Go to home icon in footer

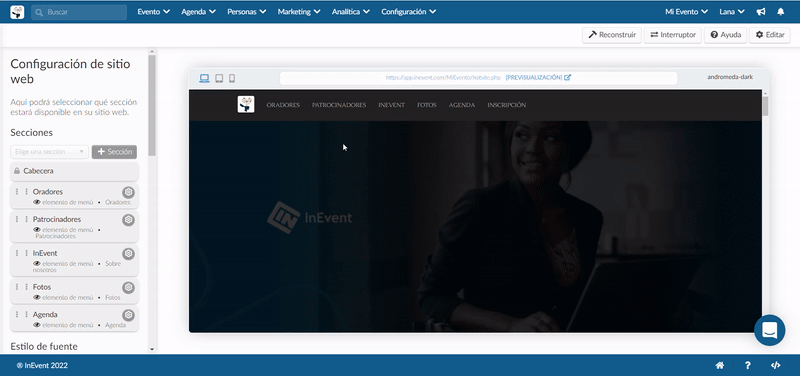pyautogui.click(x=720, y=365)
